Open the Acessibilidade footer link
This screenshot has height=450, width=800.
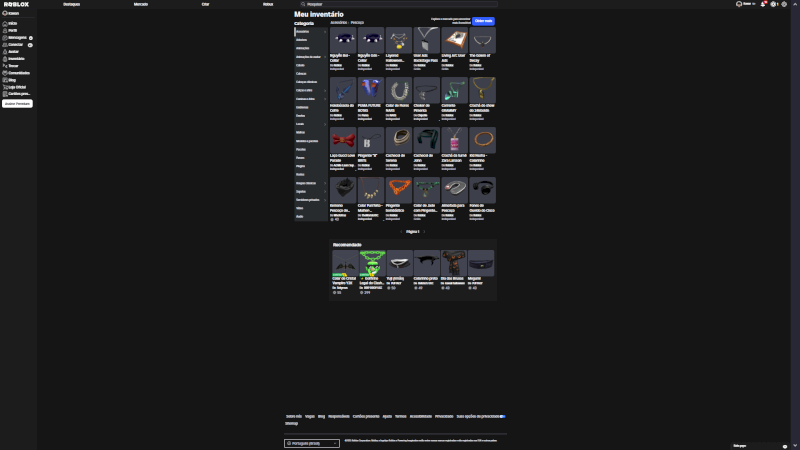coord(420,416)
